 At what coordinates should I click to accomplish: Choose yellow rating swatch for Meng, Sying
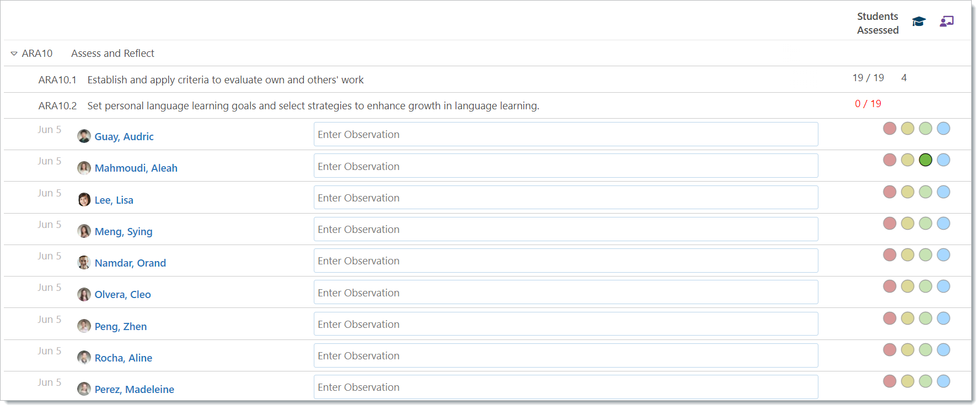tap(908, 224)
